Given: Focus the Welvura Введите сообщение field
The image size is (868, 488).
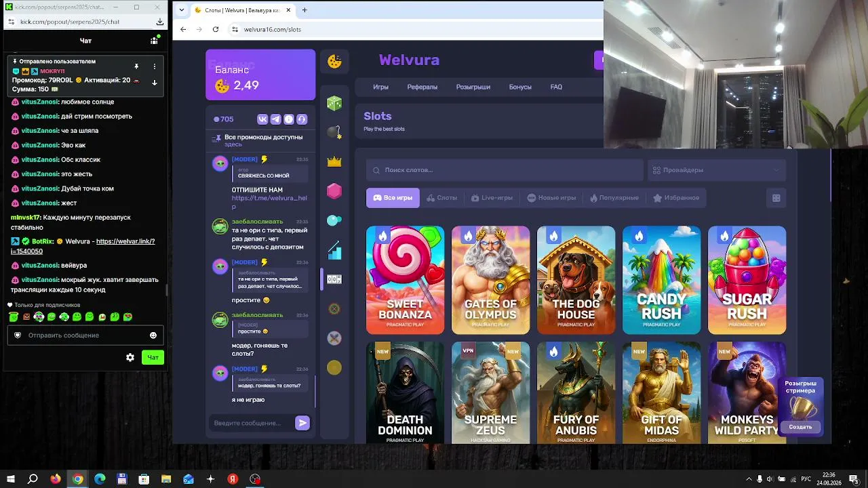Looking at the screenshot, I should (252, 423).
